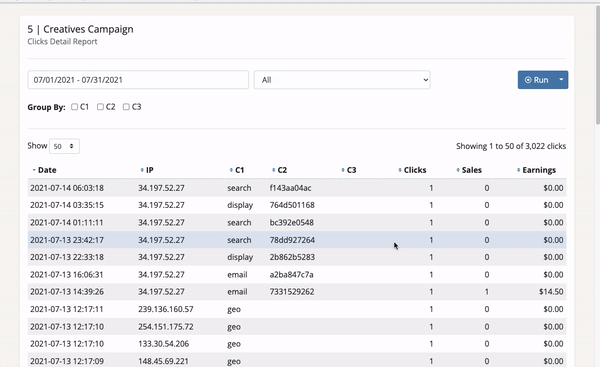
Task: Click IP address 239.136.160.57
Action: coord(166,309)
